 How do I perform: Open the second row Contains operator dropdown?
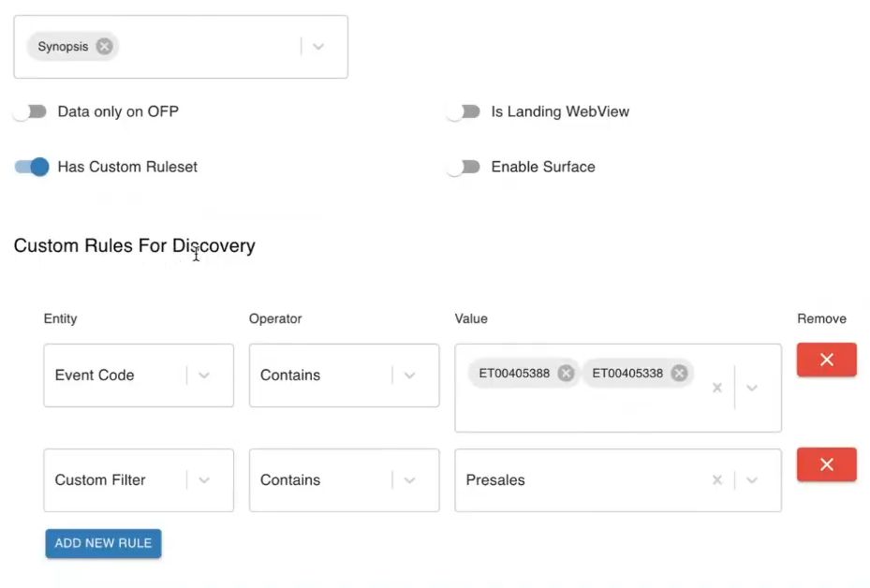(409, 480)
